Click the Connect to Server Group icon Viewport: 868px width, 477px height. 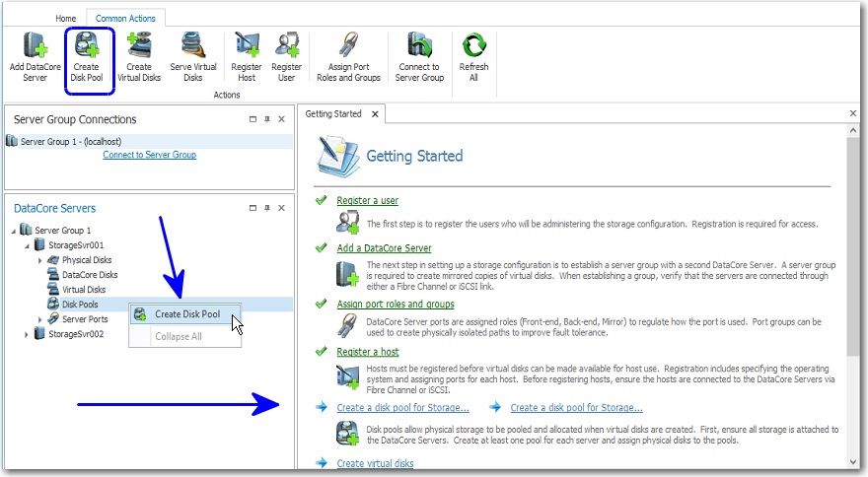coord(419,45)
